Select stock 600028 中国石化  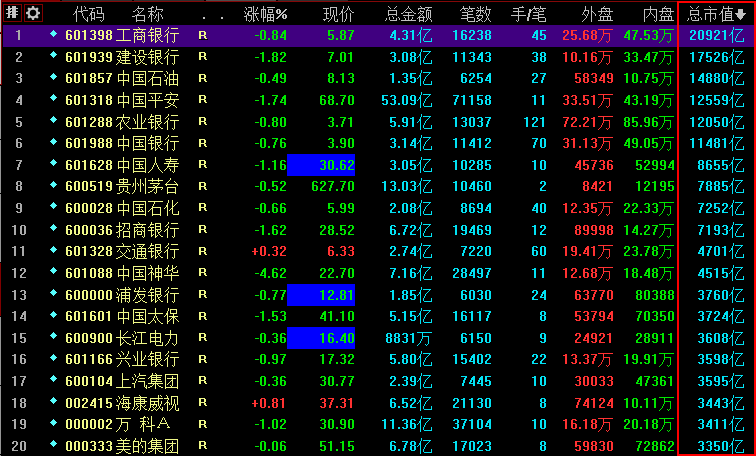coord(122,208)
